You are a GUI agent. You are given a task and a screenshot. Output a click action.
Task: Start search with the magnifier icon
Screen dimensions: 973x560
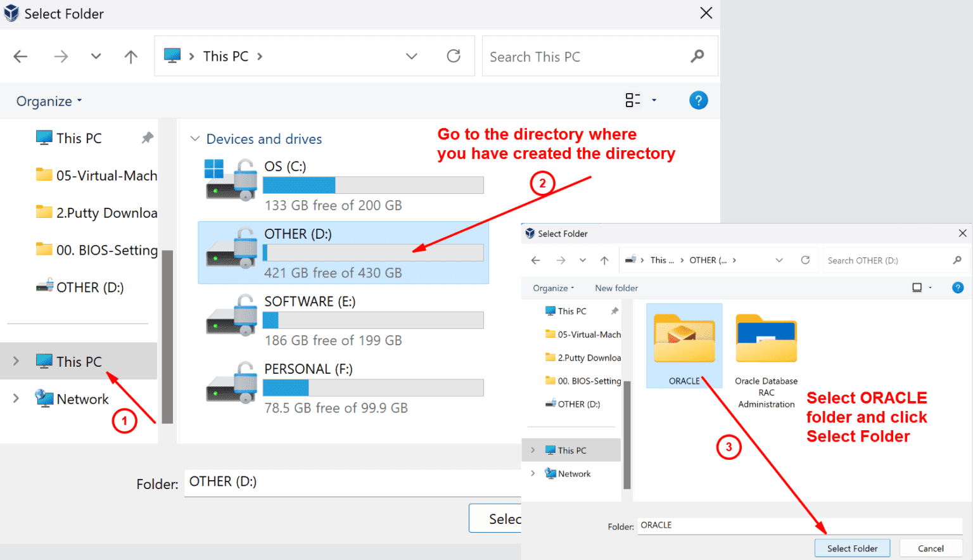697,56
